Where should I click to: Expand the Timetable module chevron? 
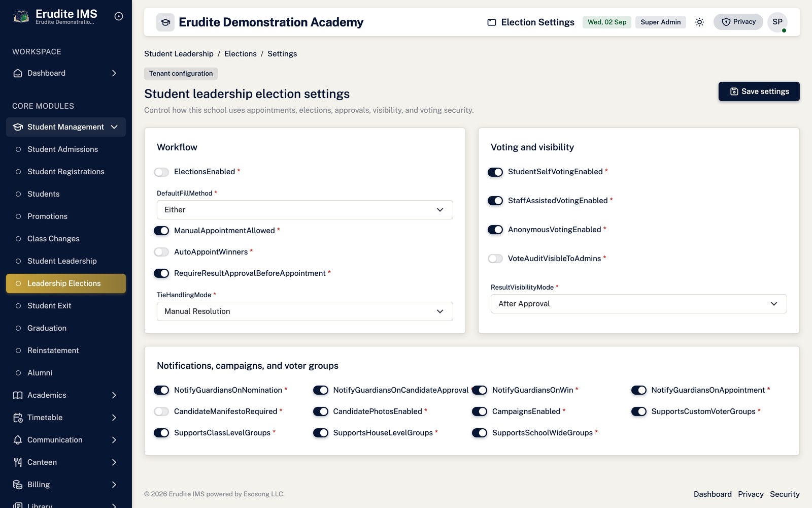(x=114, y=418)
